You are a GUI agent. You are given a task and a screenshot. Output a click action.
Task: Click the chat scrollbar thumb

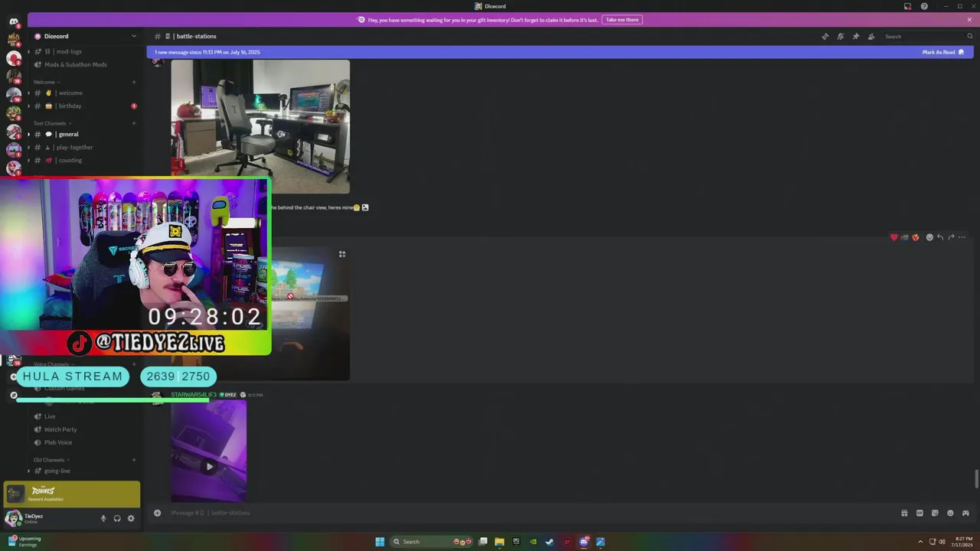(976, 480)
